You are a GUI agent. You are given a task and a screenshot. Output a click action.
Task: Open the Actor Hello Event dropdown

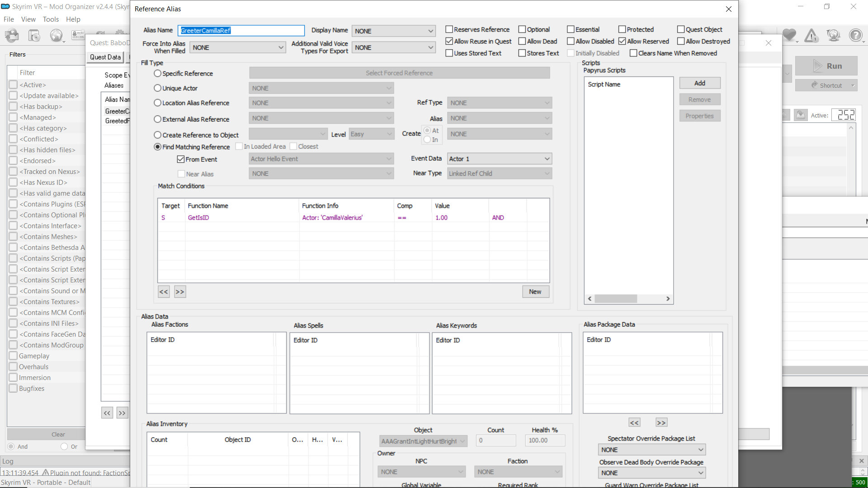(321, 159)
